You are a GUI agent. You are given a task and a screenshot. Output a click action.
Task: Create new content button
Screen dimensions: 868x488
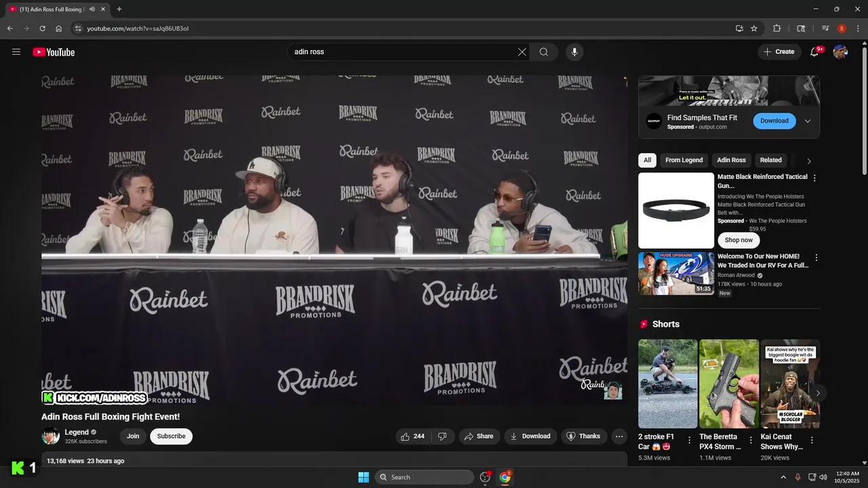coord(779,52)
